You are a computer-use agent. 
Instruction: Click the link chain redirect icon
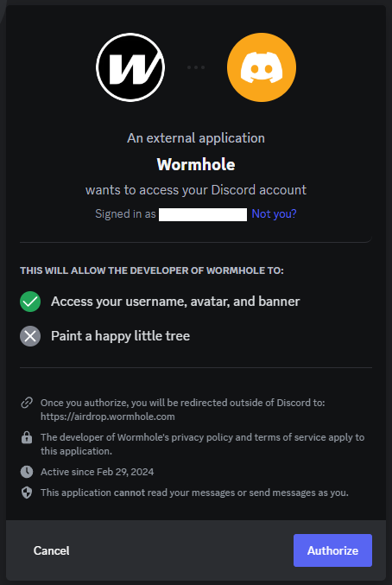point(27,403)
